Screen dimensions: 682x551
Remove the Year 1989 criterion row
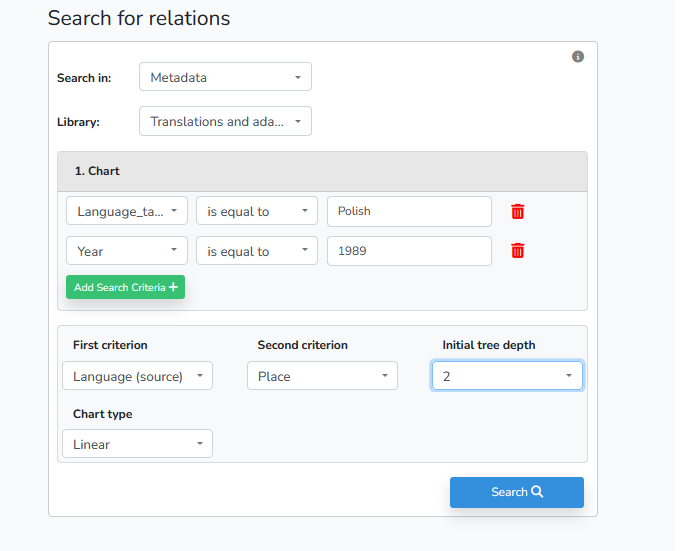[517, 251]
